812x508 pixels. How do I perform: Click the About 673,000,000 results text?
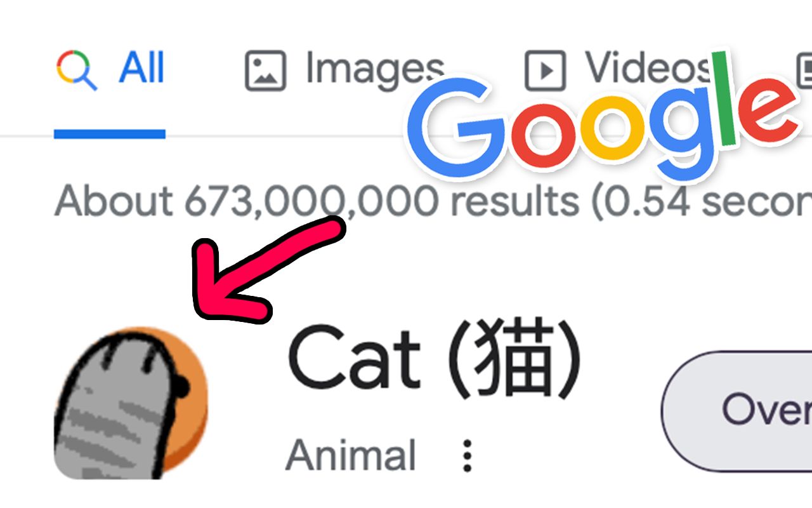click(x=431, y=201)
